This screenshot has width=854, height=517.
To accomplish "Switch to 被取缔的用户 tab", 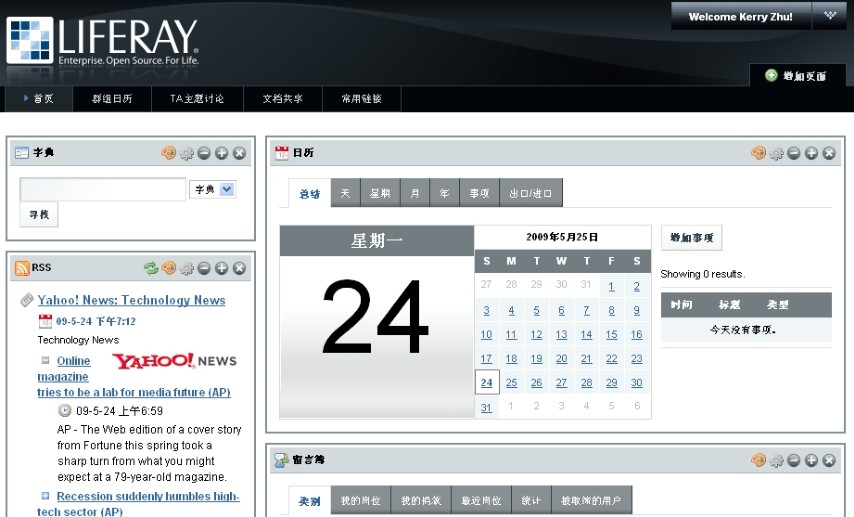I will tap(592, 500).
